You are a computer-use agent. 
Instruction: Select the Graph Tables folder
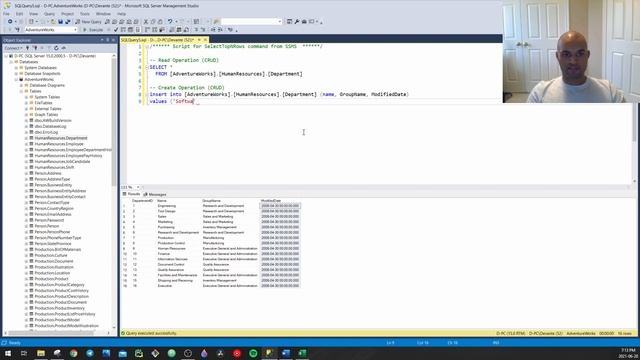click(46, 115)
